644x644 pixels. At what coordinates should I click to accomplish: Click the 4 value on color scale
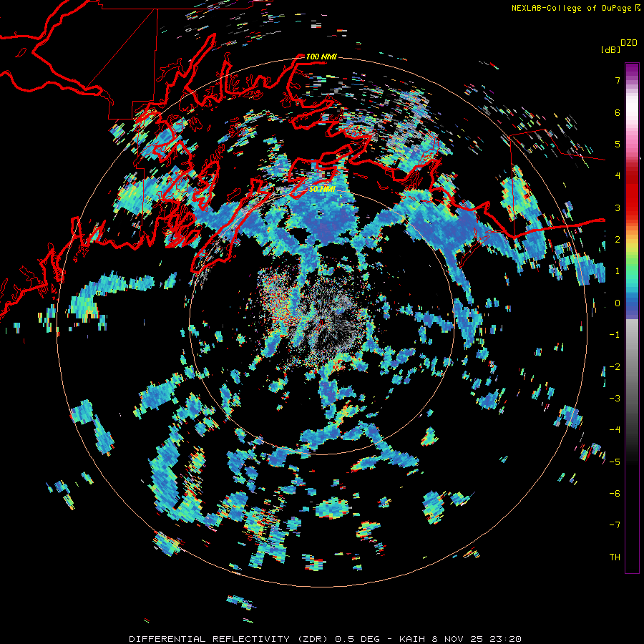click(618, 176)
